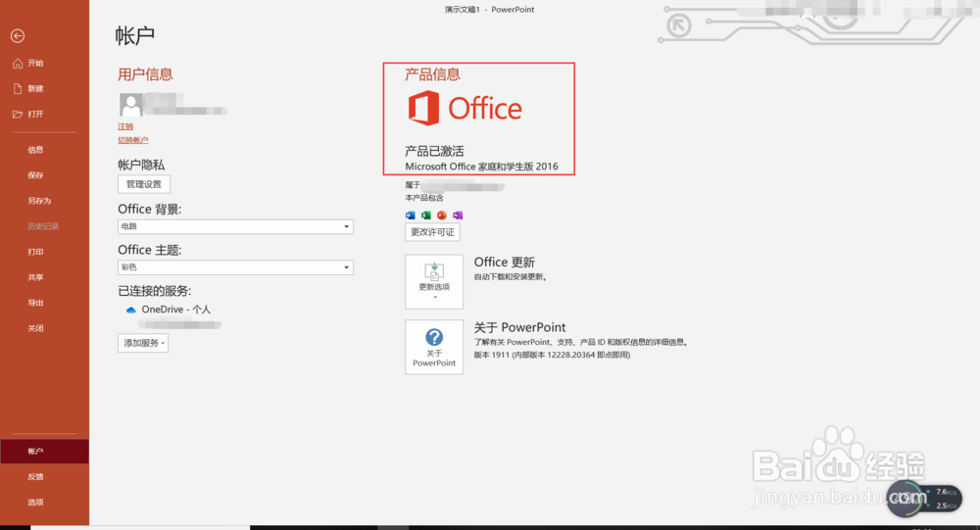Click the Office logo in 产品信息
This screenshot has width=980, height=530.
click(x=465, y=108)
